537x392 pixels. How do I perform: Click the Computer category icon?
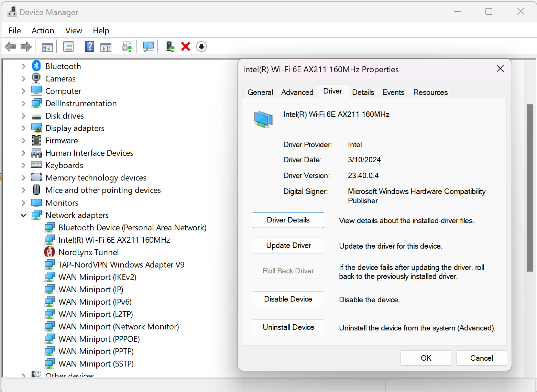click(x=36, y=91)
